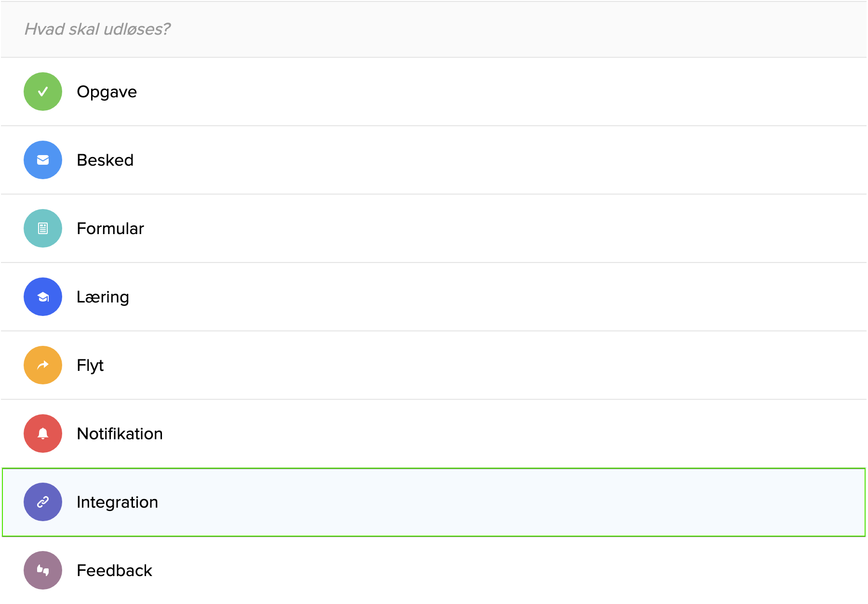Select the Opgave trigger option
This screenshot has width=868, height=604.
107,92
